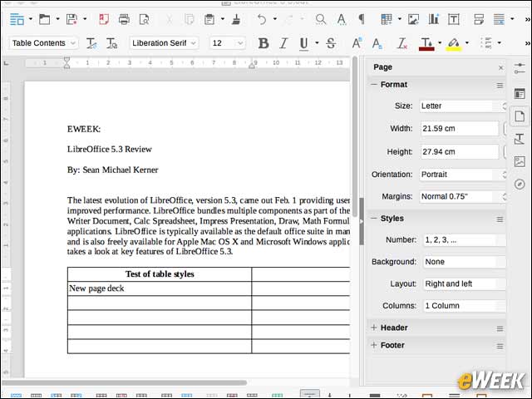
Task: Click the Undo arrow
Action: coord(262,19)
